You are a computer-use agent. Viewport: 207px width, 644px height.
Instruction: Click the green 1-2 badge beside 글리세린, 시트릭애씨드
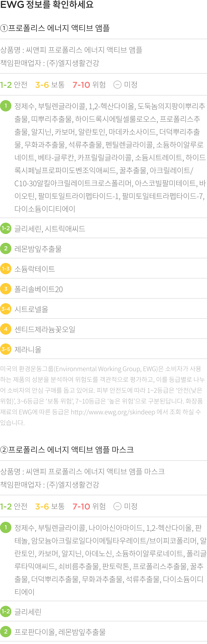pyautogui.click(x=6, y=228)
